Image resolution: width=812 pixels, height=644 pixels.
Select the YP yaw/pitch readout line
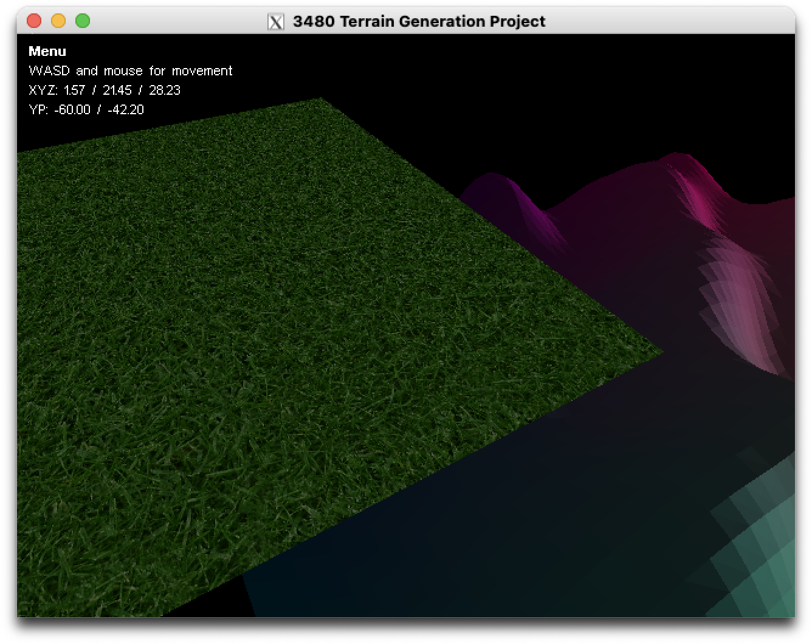coord(86,110)
